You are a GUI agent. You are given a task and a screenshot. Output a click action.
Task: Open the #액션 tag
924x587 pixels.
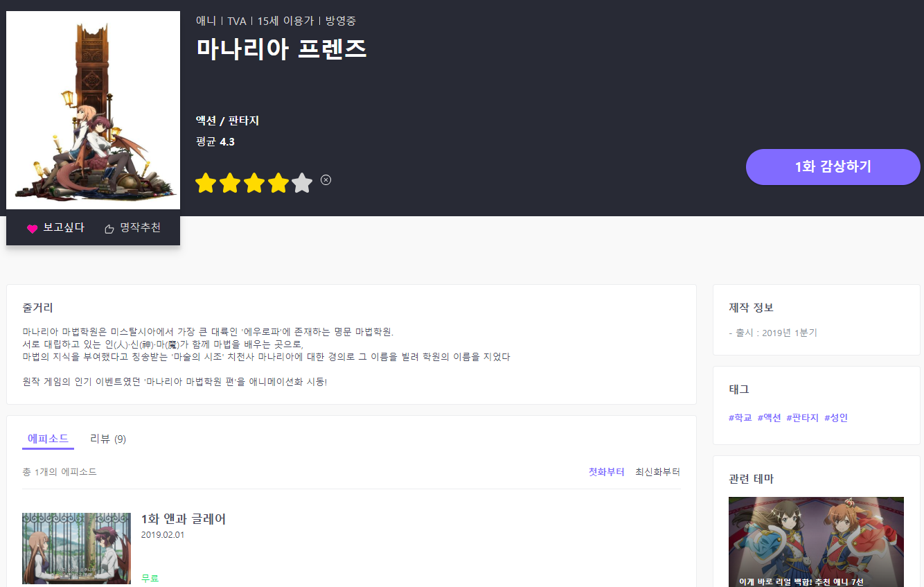pyautogui.click(x=769, y=418)
